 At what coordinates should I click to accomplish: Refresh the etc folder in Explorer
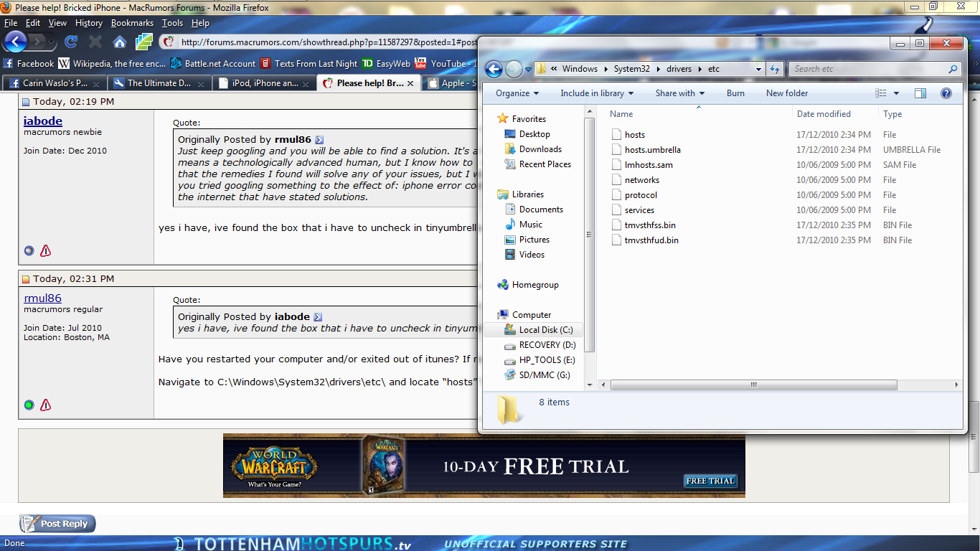(775, 70)
